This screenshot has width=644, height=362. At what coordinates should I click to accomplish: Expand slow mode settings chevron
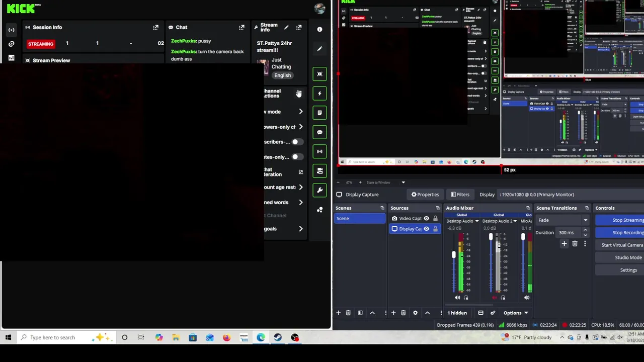click(300, 112)
